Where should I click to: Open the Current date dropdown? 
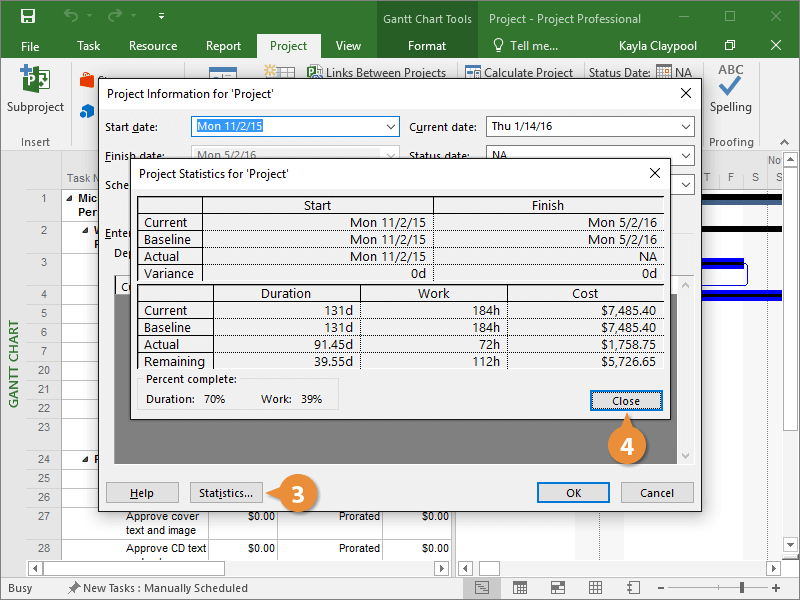tap(684, 127)
